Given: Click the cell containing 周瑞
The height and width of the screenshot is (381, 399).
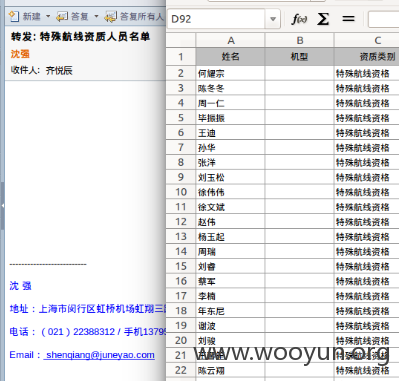Looking at the screenshot, I should (x=231, y=251).
